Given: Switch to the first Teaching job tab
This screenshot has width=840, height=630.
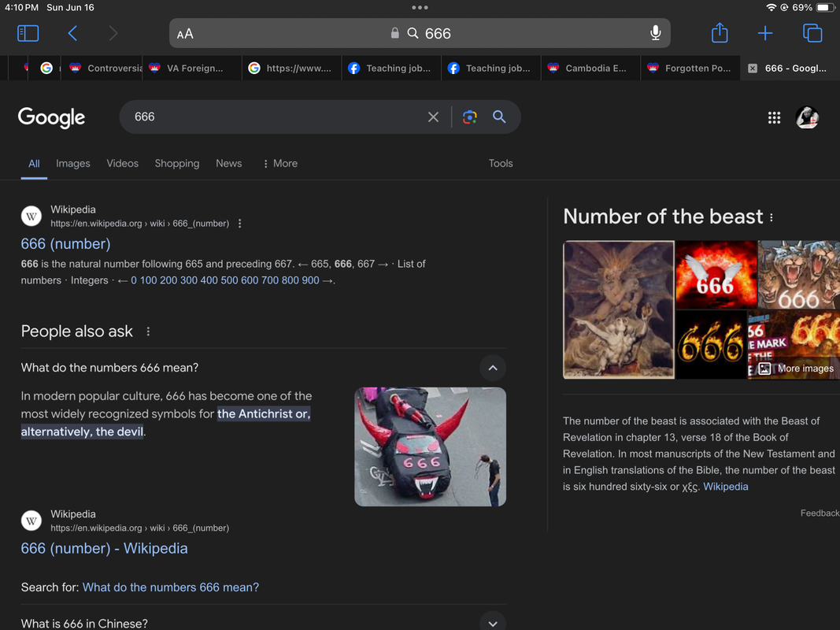Looking at the screenshot, I should (x=391, y=68).
